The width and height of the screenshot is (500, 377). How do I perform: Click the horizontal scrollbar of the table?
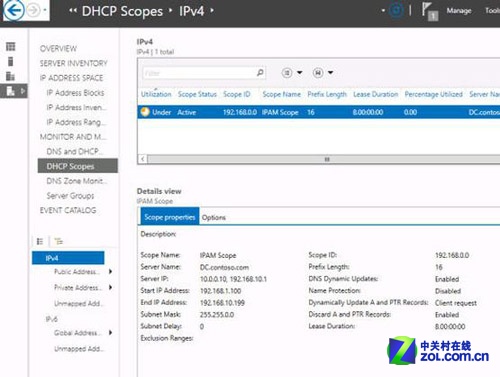tap(327, 159)
